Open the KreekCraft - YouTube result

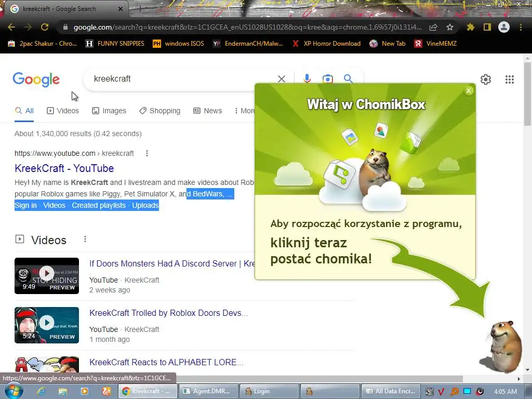[x=64, y=168]
